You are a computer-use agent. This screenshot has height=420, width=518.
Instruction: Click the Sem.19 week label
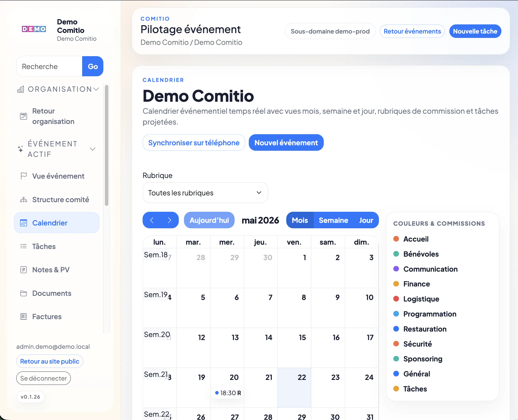tap(156, 295)
